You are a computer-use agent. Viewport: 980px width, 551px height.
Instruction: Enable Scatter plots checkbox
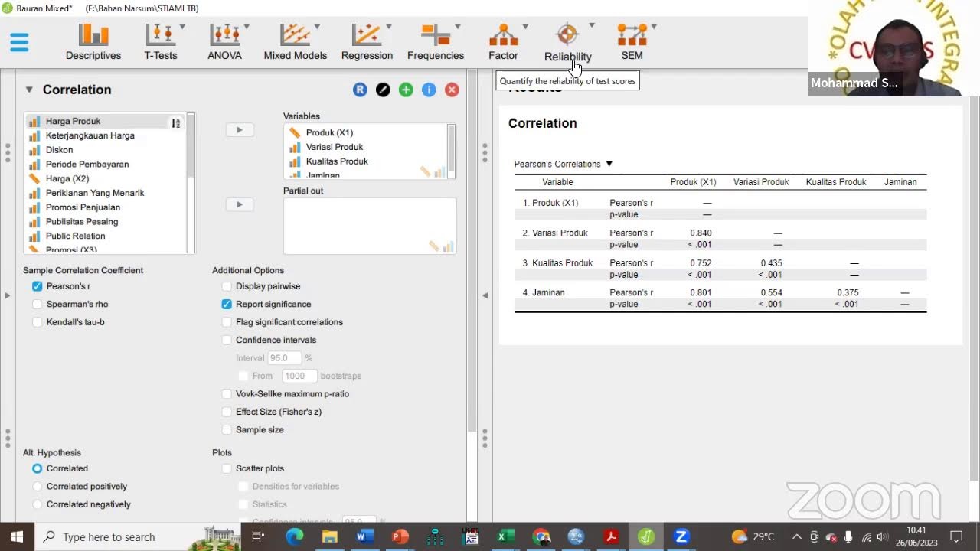(227, 468)
